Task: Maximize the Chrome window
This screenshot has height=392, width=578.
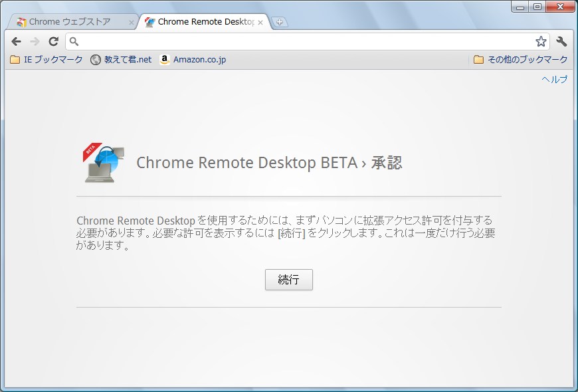Action: pyautogui.click(x=537, y=7)
